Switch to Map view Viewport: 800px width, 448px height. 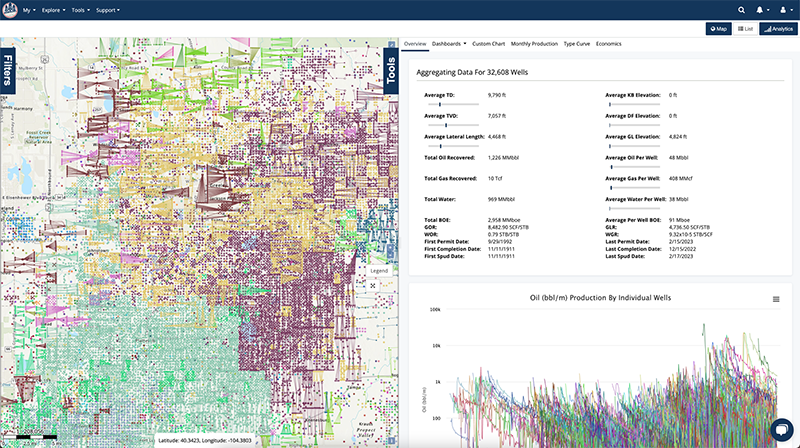717,29
